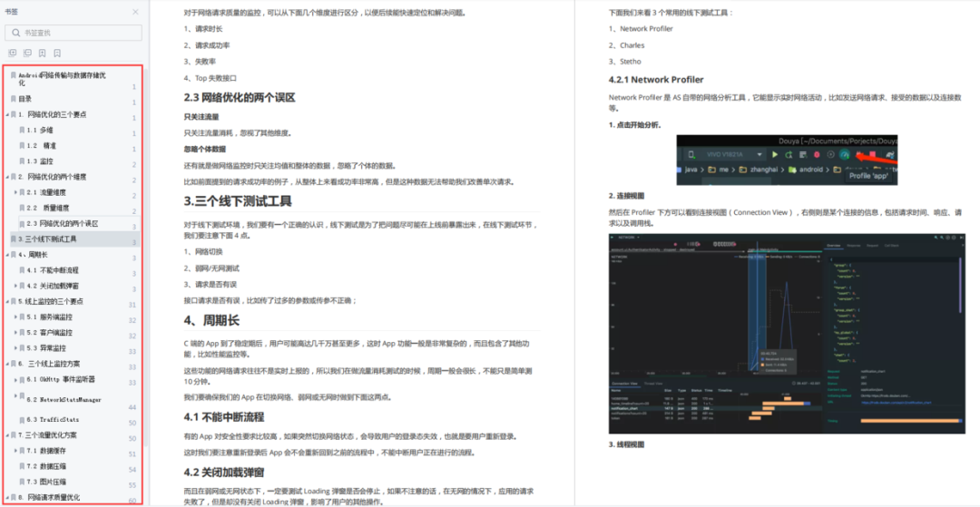Click the 书签查找 search field
This screenshot has height=507, width=980.
tap(73, 33)
